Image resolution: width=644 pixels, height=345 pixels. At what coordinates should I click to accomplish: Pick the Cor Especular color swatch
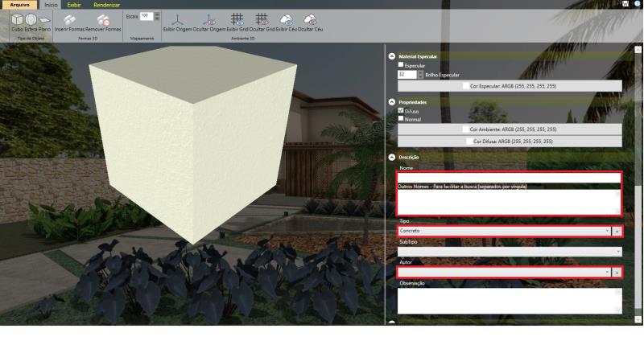(x=465, y=85)
